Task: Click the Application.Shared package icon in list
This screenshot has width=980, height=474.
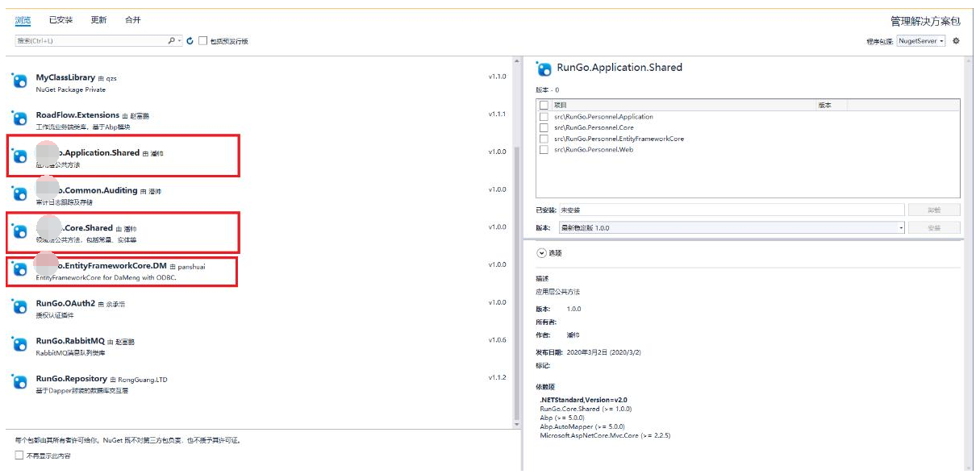Action: coord(19,156)
